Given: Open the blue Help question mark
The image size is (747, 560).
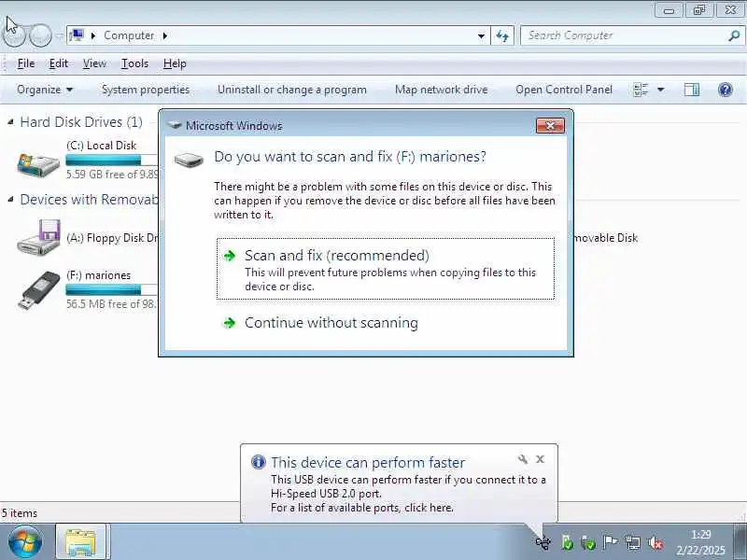Looking at the screenshot, I should pos(726,90).
